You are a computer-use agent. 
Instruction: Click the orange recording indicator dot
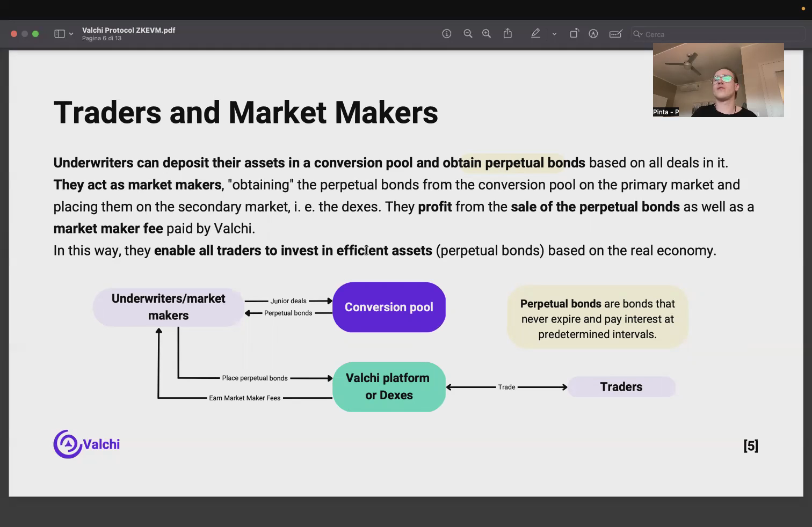click(803, 9)
